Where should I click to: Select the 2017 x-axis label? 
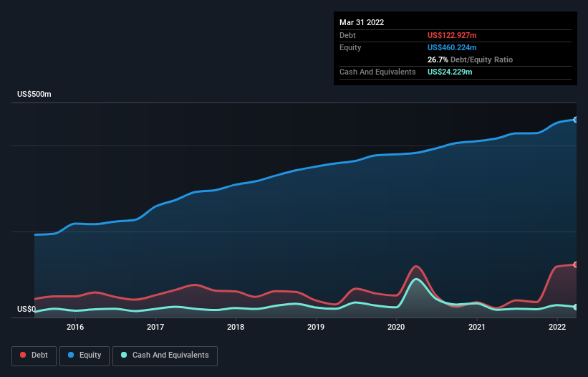155,327
